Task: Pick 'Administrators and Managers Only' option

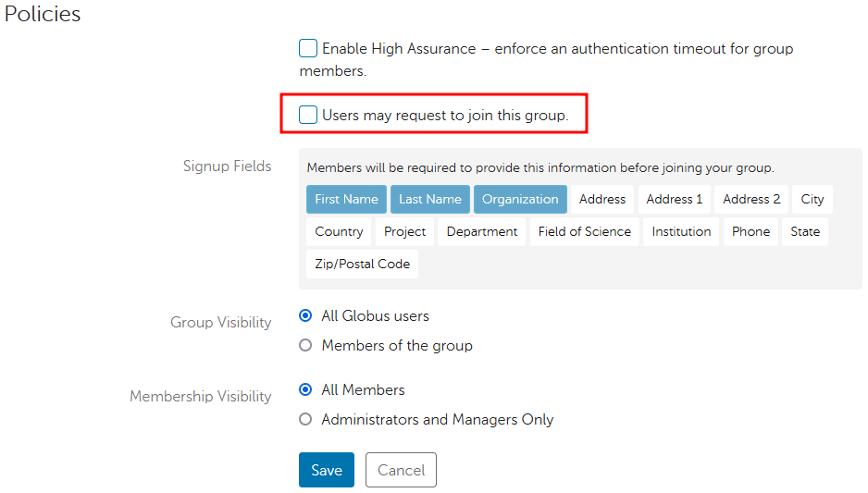Action: point(306,420)
